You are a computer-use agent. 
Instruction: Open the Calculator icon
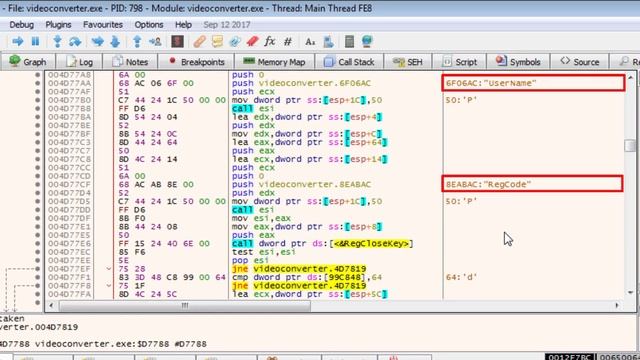tap(349, 41)
